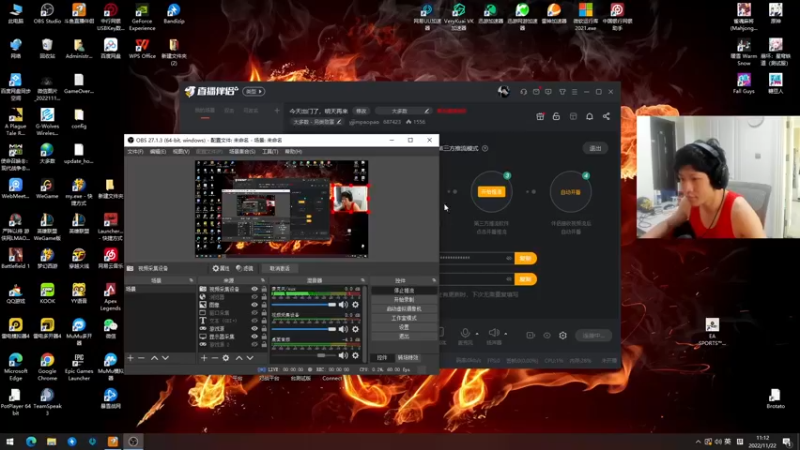Toggle visibility of the 图像 source

(254, 305)
